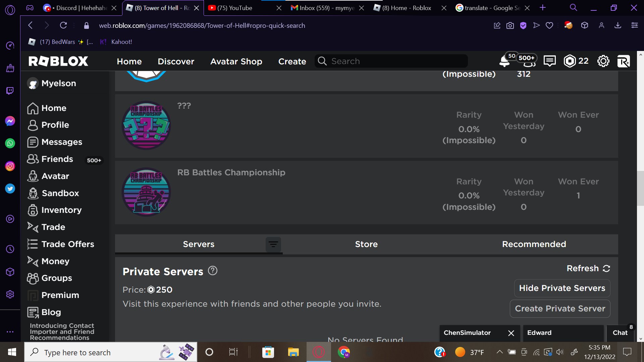
Task: Open the Discover menu item
Action: click(x=176, y=61)
